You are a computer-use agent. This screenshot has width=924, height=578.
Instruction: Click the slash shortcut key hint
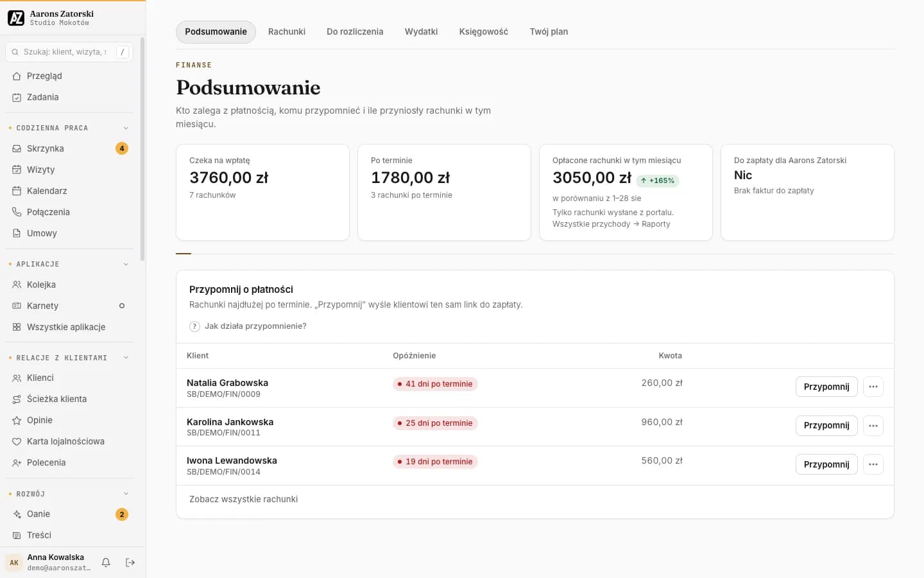(x=123, y=52)
